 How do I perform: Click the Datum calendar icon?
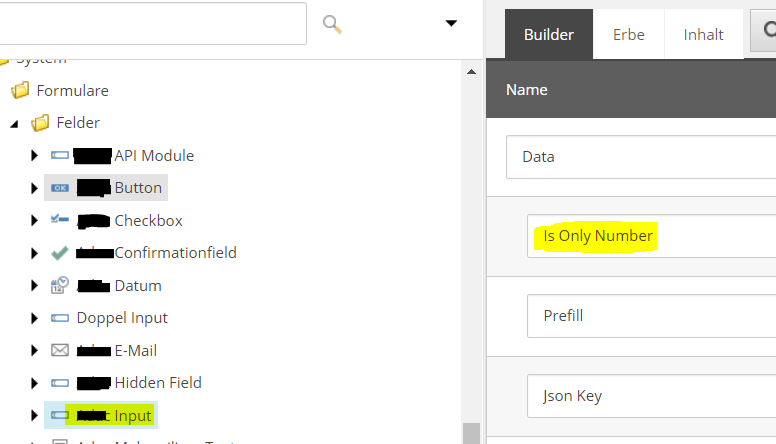(60, 286)
